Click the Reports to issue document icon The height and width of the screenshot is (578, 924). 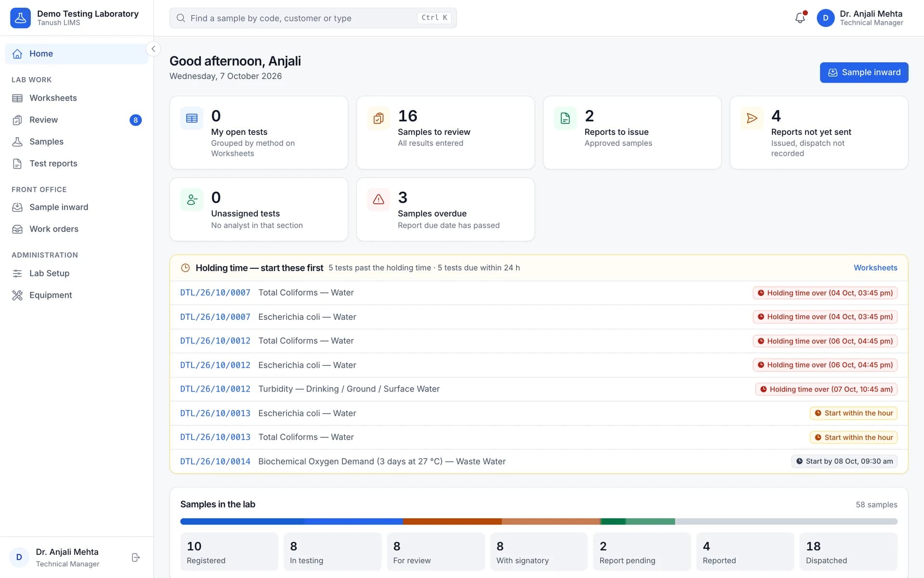pos(565,118)
